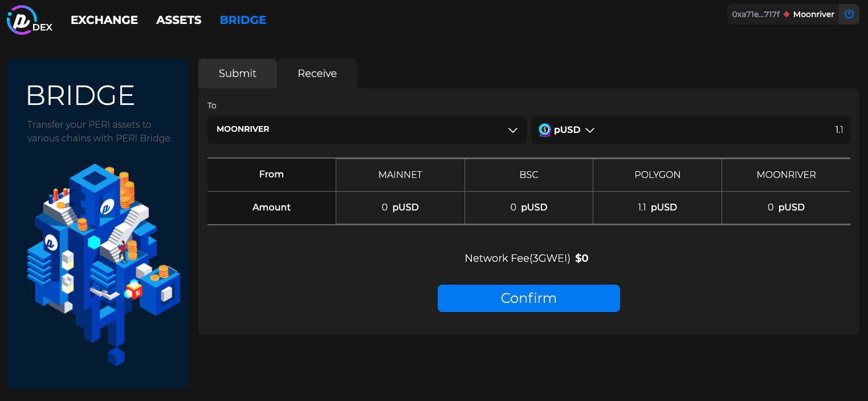The height and width of the screenshot is (401, 868).
Task: Open the EXCHANGE page
Action: (104, 20)
